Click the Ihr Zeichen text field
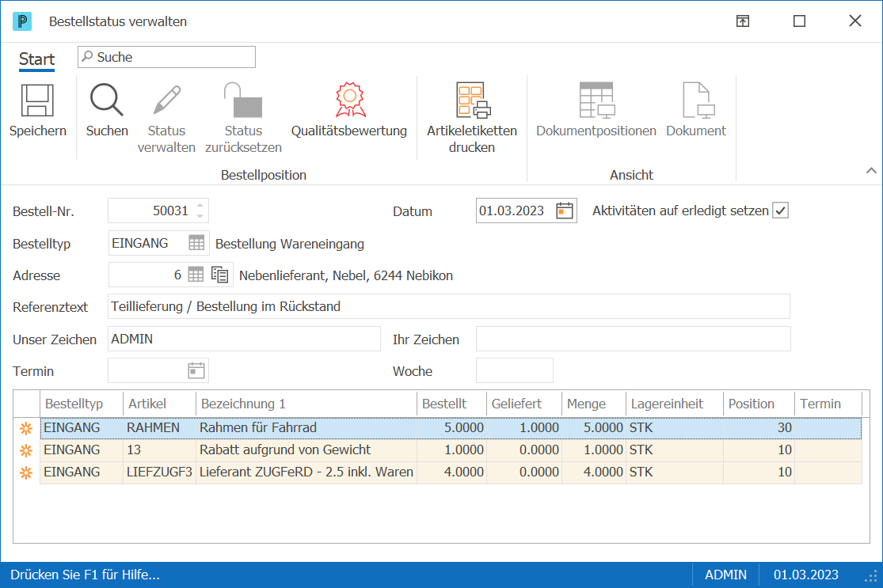Viewport: 883px width, 588px height. (633, 340)
